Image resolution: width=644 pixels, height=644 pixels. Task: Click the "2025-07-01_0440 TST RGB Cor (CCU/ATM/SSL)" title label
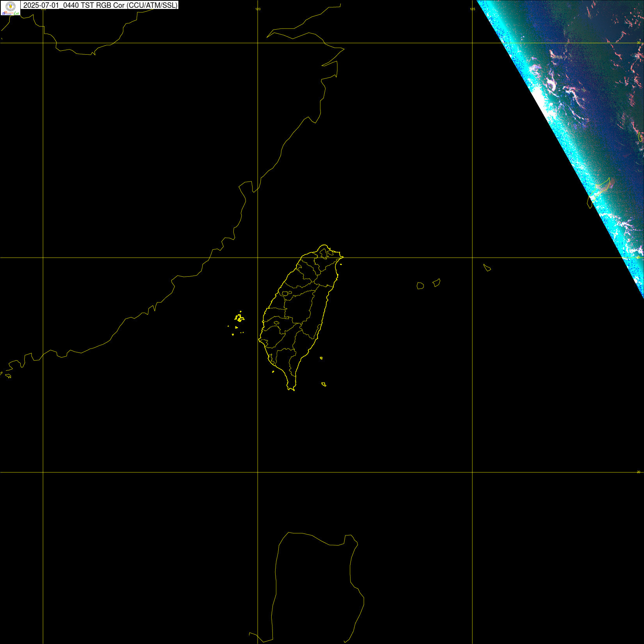coord(100,5)
